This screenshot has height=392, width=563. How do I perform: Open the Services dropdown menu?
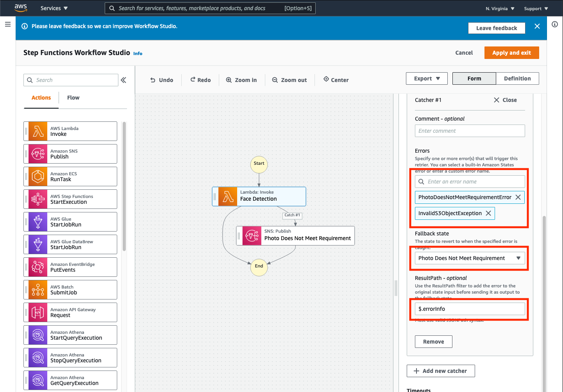pyautogui.click(x=54, y=8)
